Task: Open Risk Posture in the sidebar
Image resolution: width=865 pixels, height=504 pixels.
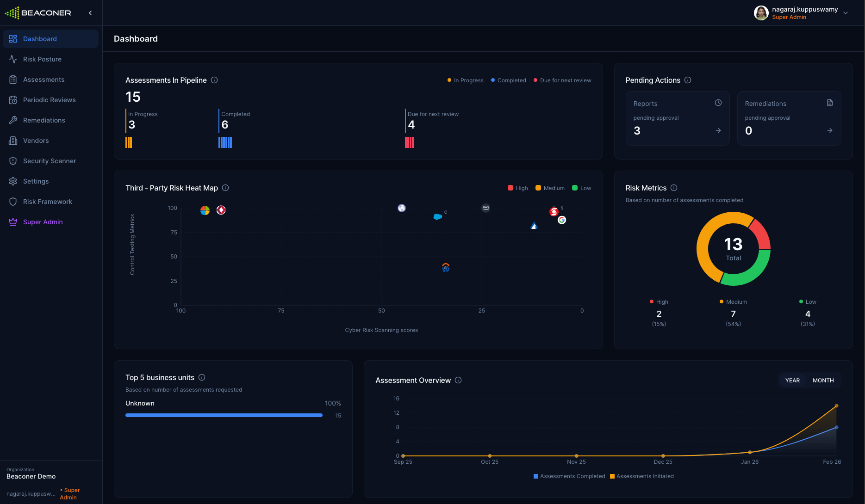Action: coord(42,59)
